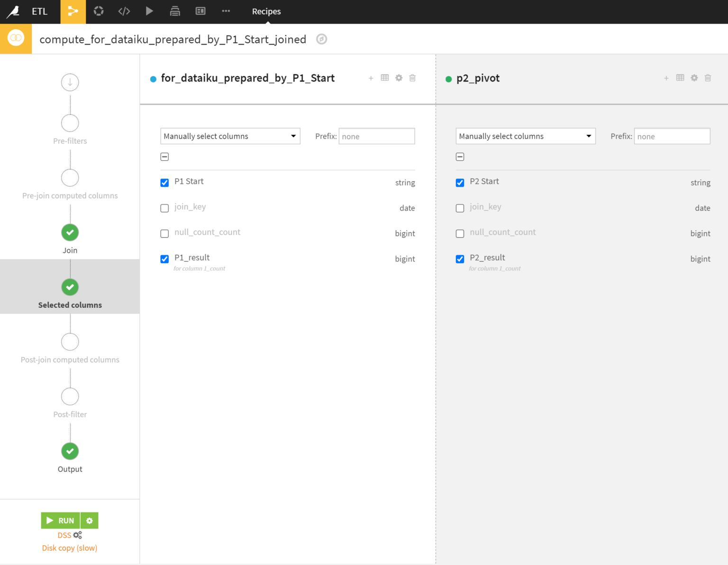Image resolution: width=728 pixels, height=565 pixels.
Task: Open p2_pivot Manually select columns dropdown
Action: pyautogui.click(x=525, y=136)
